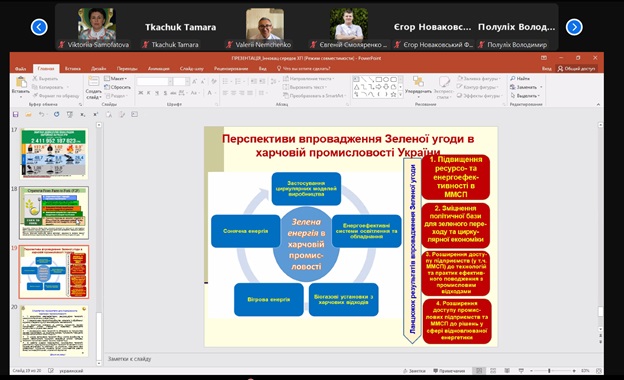Open the Упорядочить arrange tool
Image resolution: width=624 pixels, height=380 pixels.
[x=418, y=87]
